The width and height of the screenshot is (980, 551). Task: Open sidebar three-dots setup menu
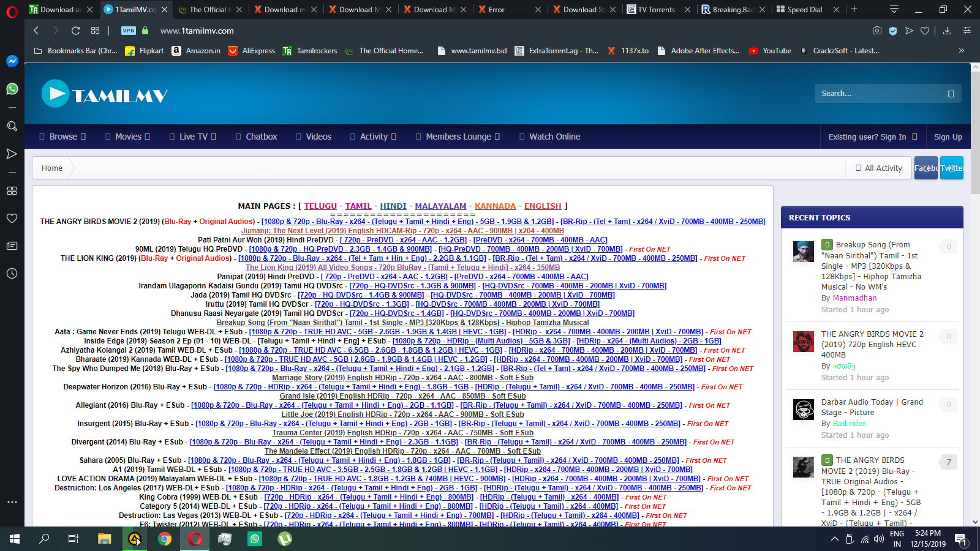[x=12, y=502]
